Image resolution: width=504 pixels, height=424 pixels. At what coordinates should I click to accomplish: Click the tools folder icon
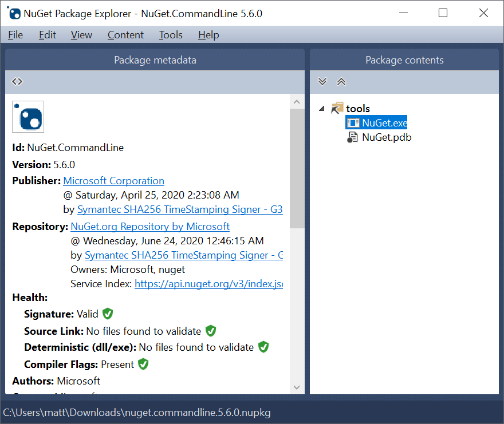[337, 108]
